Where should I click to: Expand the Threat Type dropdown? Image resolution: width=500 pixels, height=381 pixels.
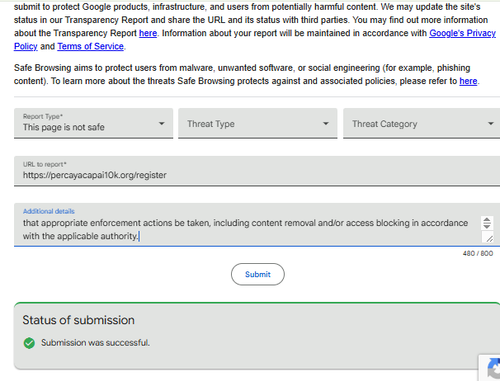pyautogui.click(x=258, y=123)
